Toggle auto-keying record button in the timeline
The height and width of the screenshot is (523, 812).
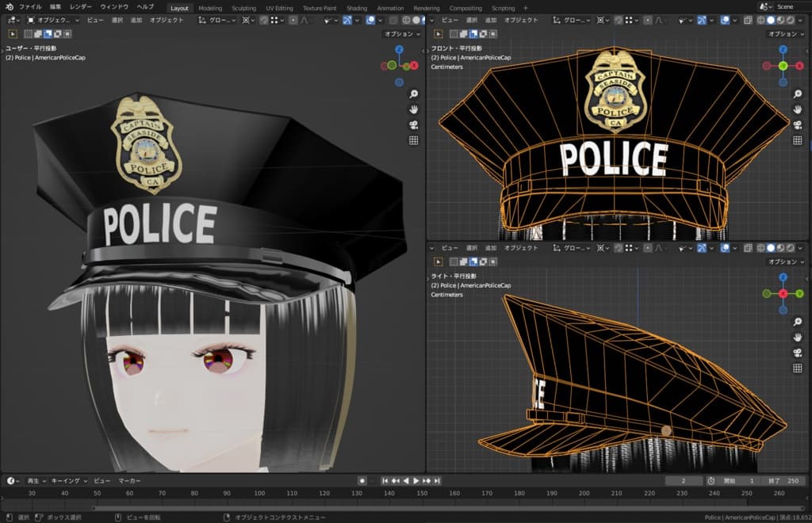(x=362, y=481)
